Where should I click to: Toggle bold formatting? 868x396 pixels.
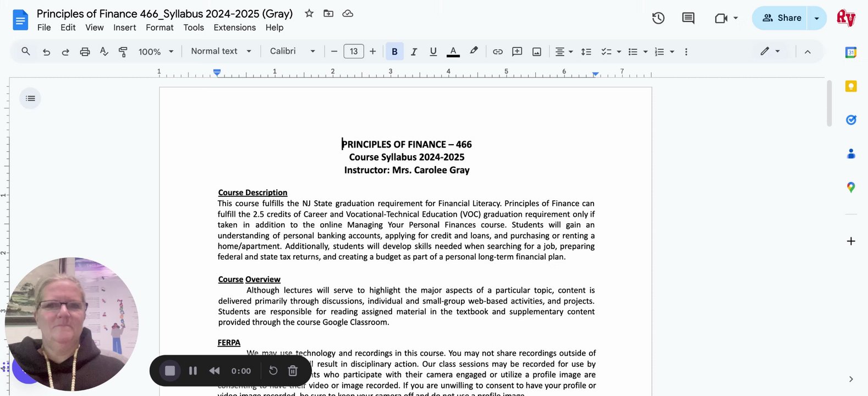(x=394, y=52)
